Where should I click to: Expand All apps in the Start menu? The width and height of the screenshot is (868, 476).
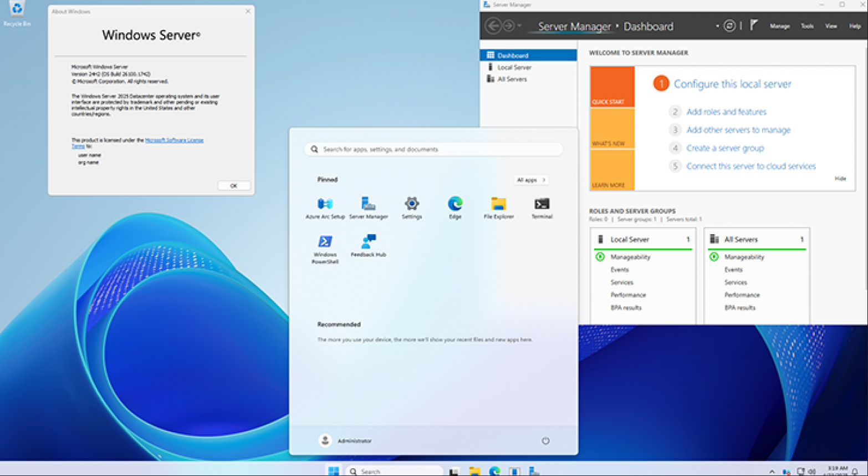(531, 180)
